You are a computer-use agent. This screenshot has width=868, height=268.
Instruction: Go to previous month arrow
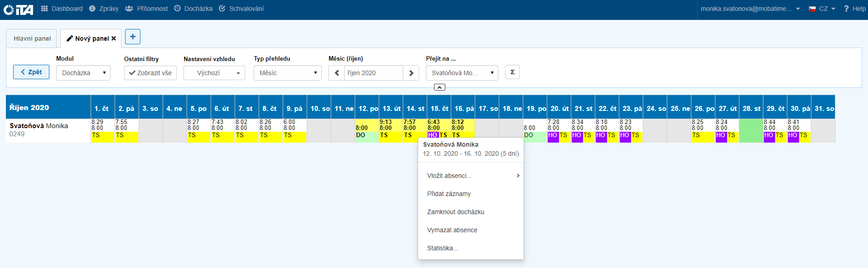pyautogui.click(x=337, y=73)
